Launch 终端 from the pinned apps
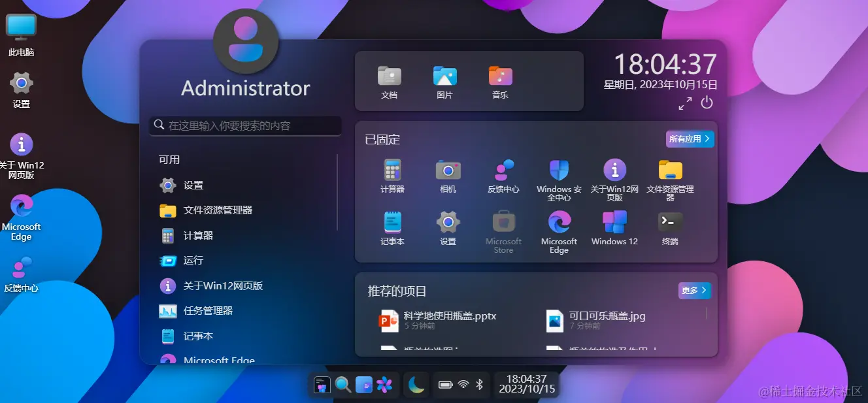 pos(670,228)
